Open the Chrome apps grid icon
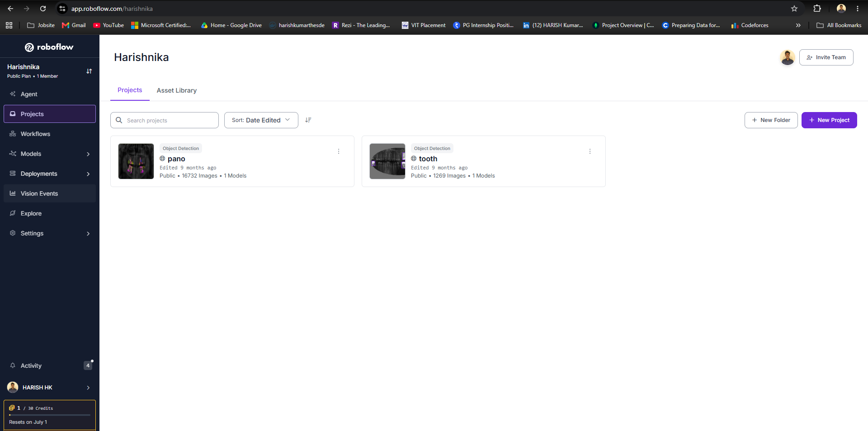 tap(9, 25)
